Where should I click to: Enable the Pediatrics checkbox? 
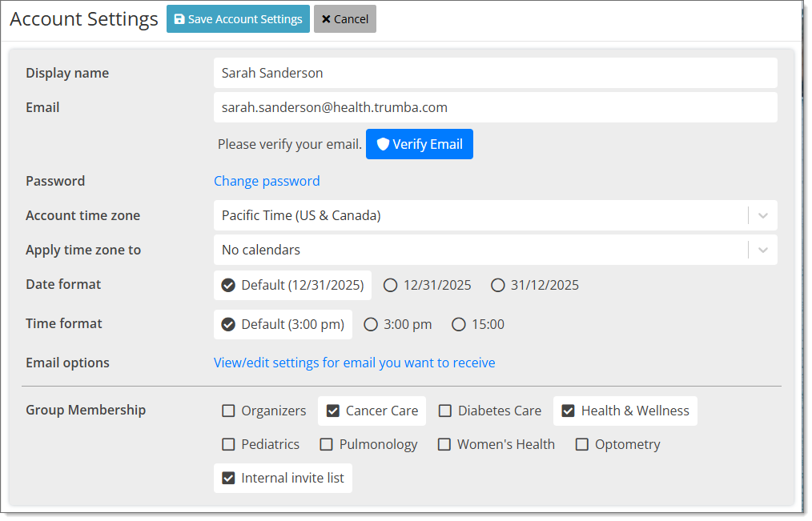pyautogui.click(x=228, y=444)
